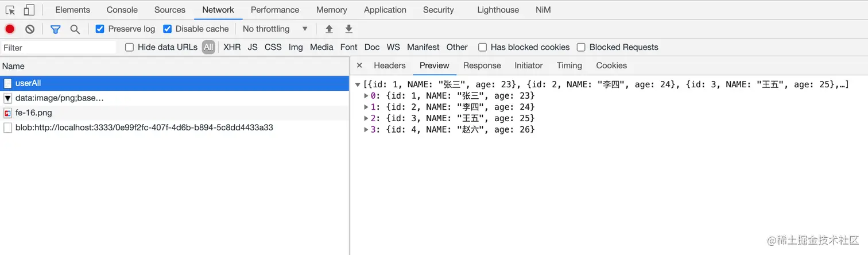Filter requests by Other type
This screenshot has width=868, height=255.
point(457,47)
